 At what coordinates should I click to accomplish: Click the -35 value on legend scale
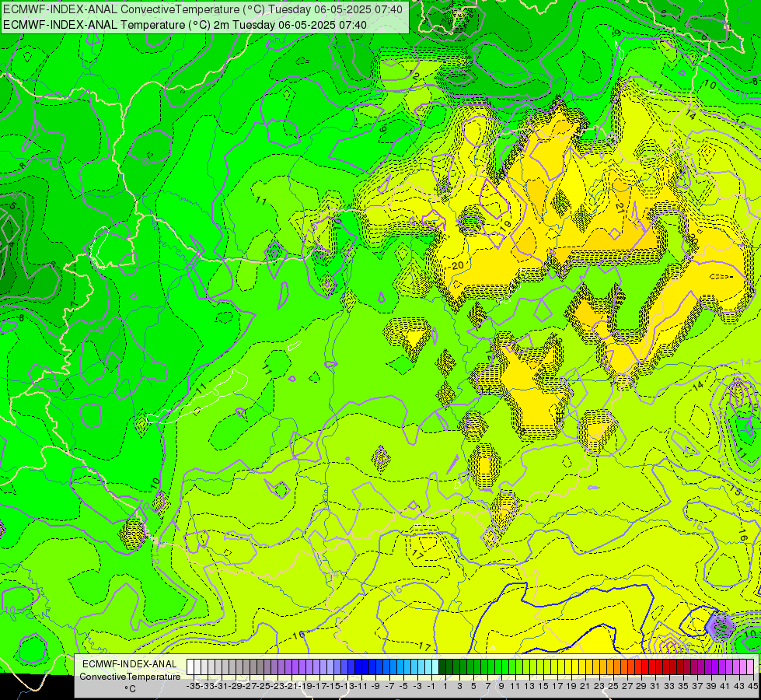[x=193, y=686]
